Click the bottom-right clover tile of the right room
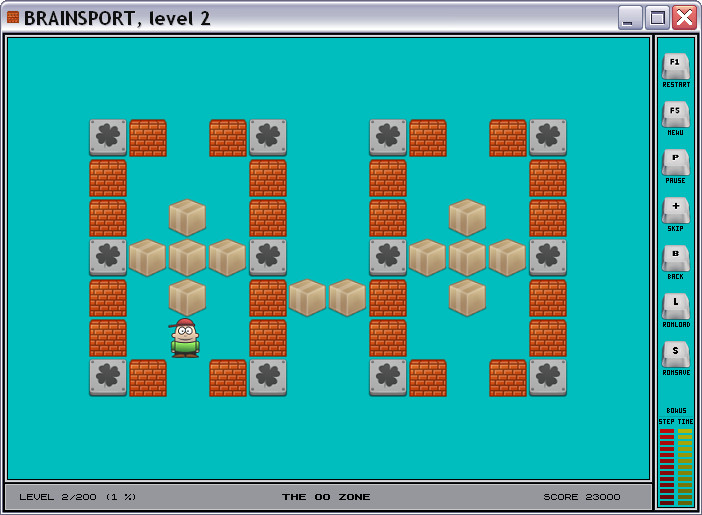This screenshot has height=515, width=702. pyautogui.click(x=548, y=378)
